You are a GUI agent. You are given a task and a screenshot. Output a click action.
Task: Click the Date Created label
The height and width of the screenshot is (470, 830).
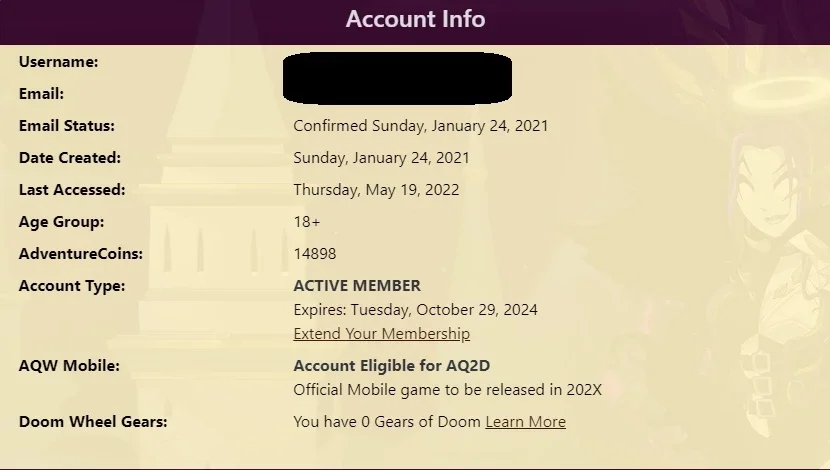(70, 158)
